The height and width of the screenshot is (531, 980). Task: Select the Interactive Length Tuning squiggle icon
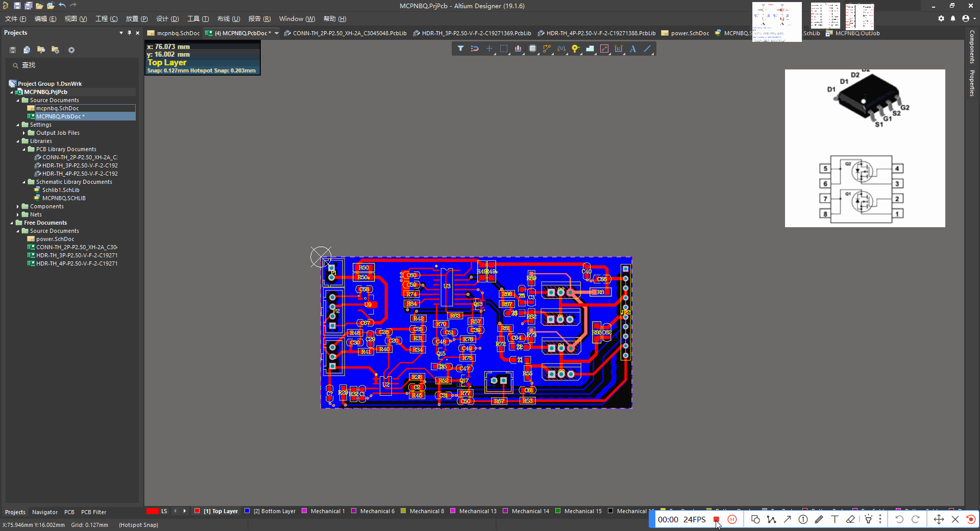coord(561,49)
